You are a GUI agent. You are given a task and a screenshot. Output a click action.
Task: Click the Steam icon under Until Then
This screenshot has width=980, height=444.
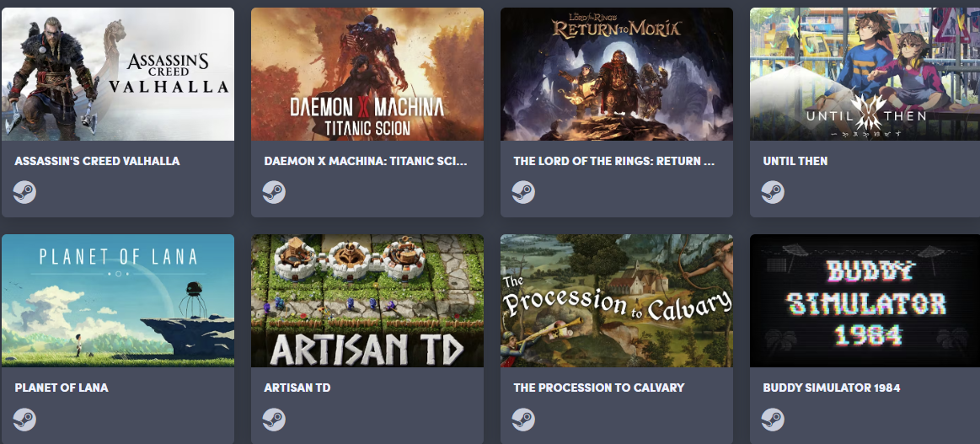point(773,192)
